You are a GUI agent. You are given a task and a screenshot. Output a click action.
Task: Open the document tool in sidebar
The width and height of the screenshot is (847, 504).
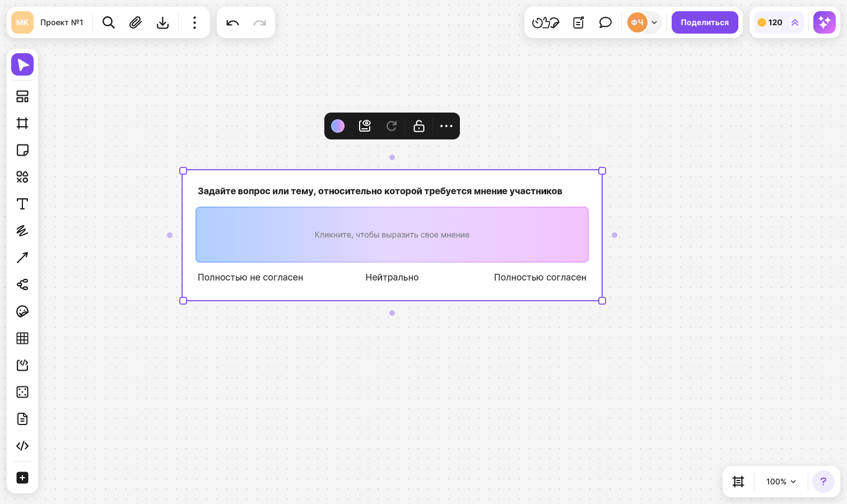pyautogui.click(x=22, y=419)
